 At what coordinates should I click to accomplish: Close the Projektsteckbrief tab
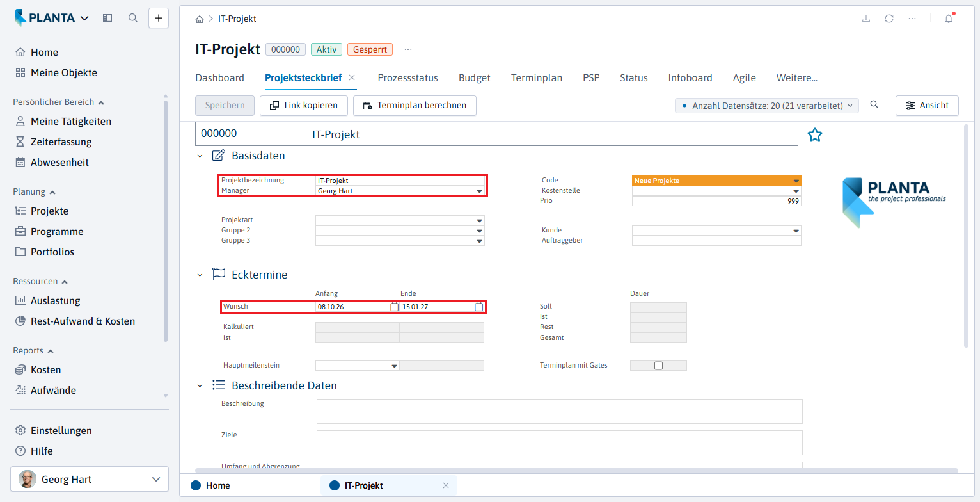[352, 77]
